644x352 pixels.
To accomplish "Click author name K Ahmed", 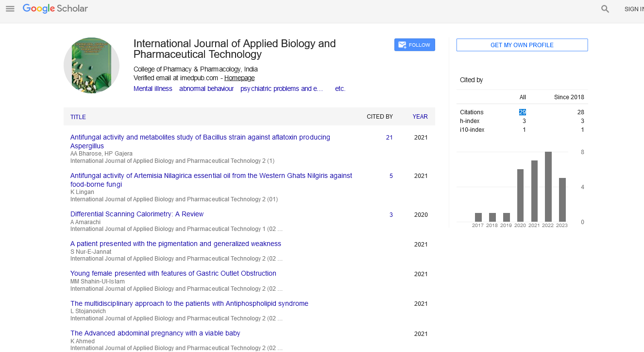I will coord(83,341).
